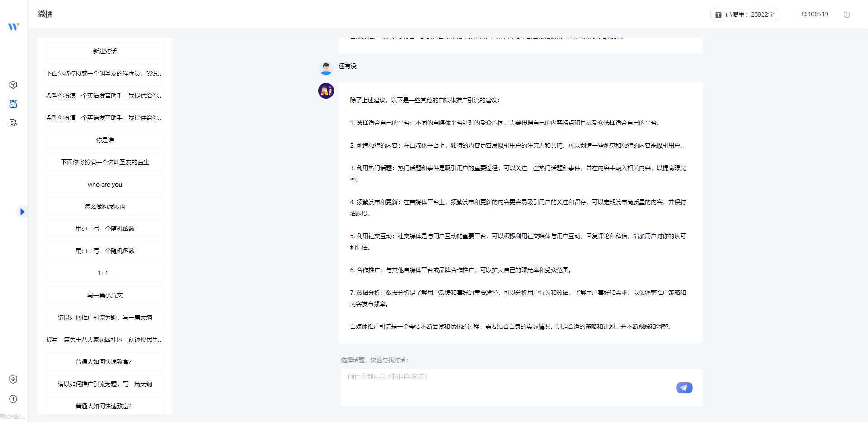Expand the 写一篇小黄文 conversation entry
Viewport: 868px width, 422px height.
click(x=105, y=295)
